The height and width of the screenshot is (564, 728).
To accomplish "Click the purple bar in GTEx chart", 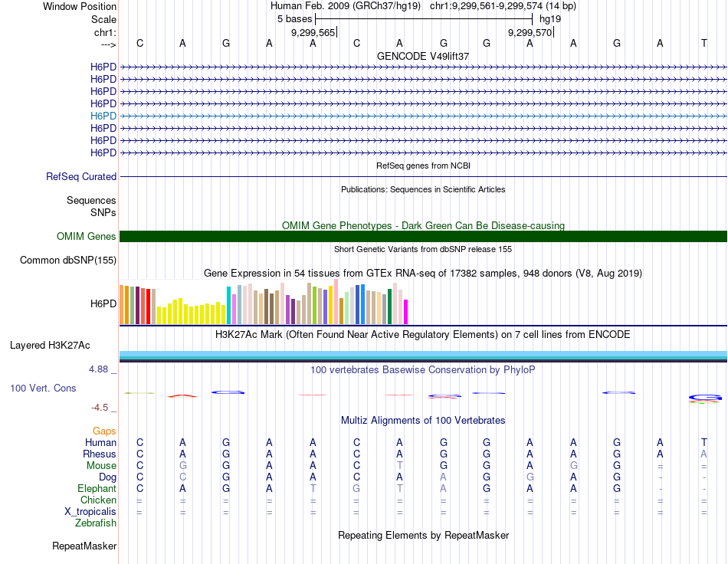I will click(288, 310).
